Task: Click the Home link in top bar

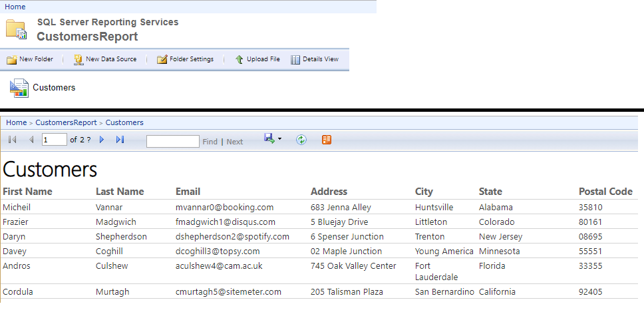Action: pyautogui.click(x=15, y=7)
